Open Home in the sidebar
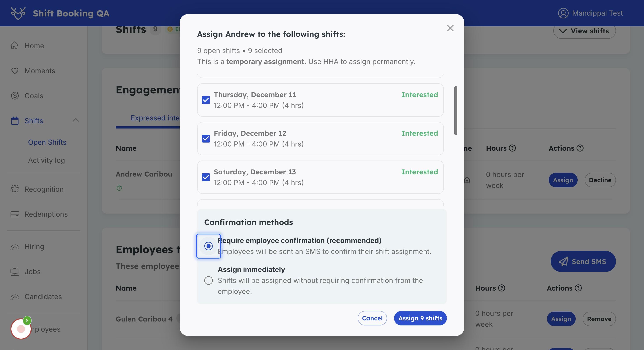Screen dimensions: 644x350 coord(34,46)
